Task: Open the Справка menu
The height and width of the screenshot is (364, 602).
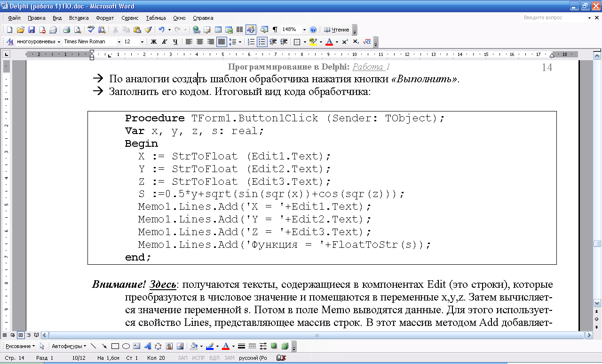Action: coord(203,18)
